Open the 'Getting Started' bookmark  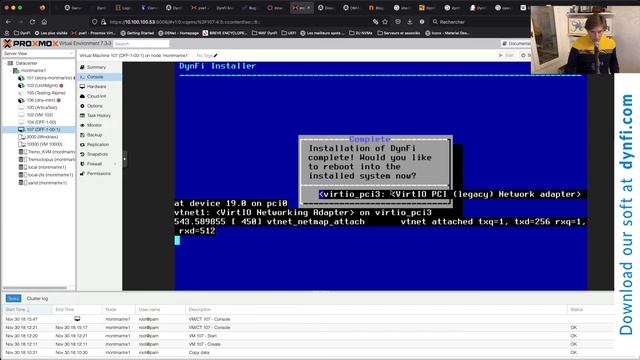138,33
